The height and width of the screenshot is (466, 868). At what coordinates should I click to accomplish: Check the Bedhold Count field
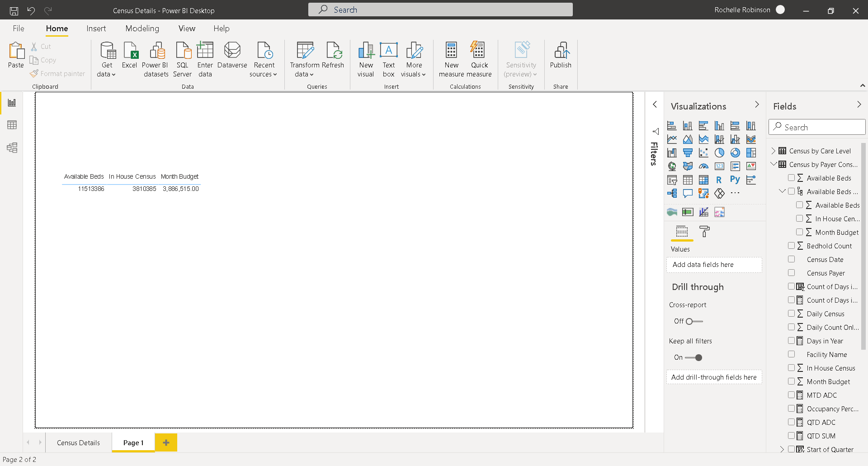pos(791,246)
